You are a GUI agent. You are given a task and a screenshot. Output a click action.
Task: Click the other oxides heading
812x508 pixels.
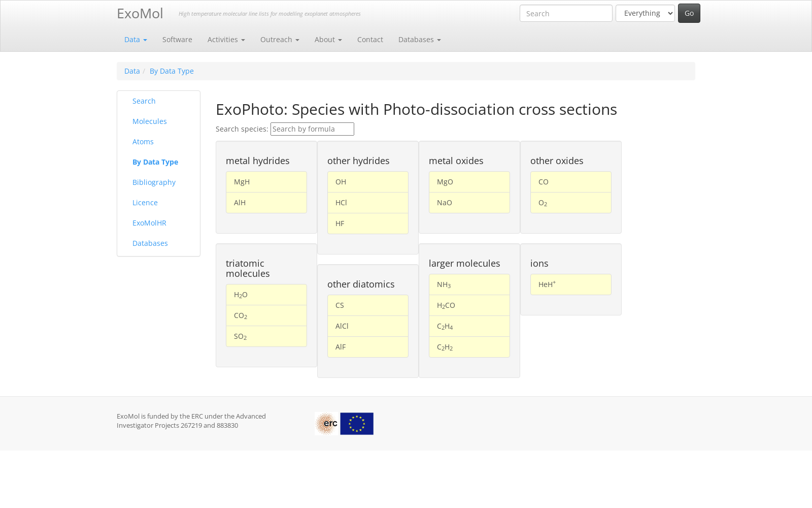coord(557,161)
